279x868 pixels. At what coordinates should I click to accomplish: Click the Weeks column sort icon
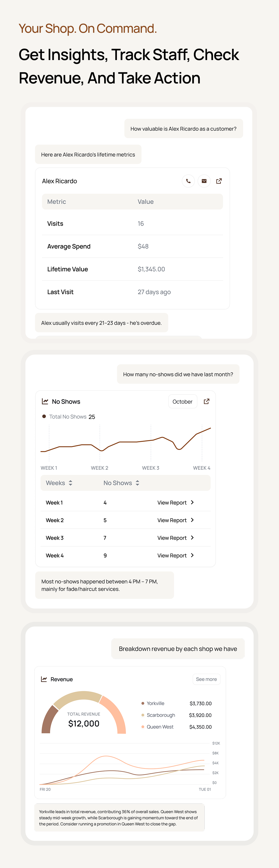pos(71,483)
